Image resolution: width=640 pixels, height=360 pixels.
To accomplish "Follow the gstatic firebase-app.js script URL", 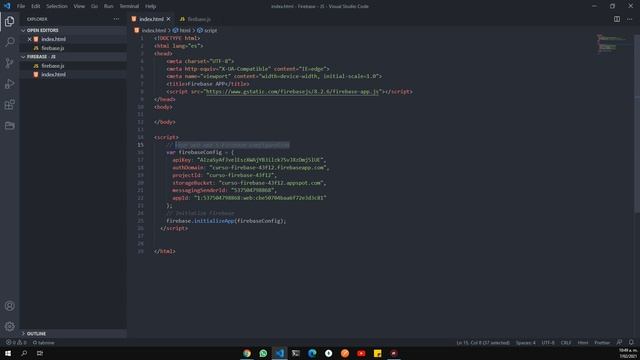I will pos(292,92).
